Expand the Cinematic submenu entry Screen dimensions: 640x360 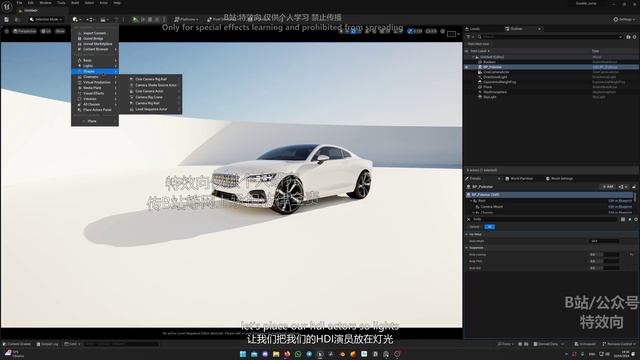point(95,77)
